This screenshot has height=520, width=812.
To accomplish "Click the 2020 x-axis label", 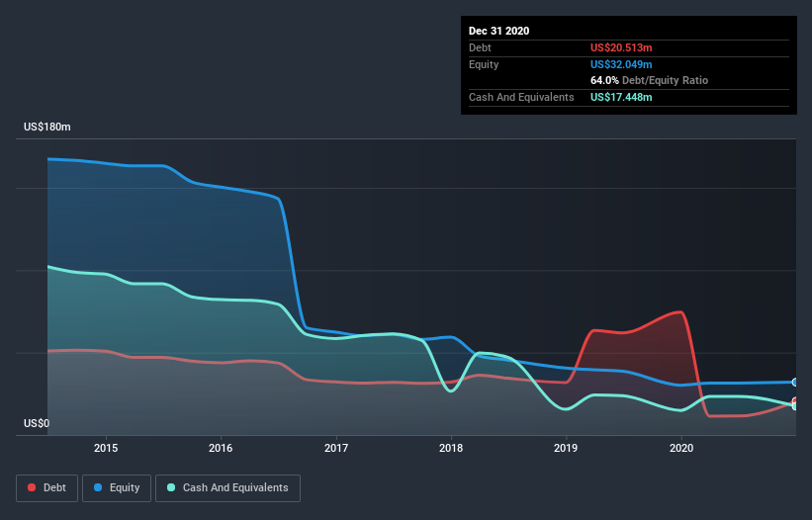I will click(x=681, y=448).
